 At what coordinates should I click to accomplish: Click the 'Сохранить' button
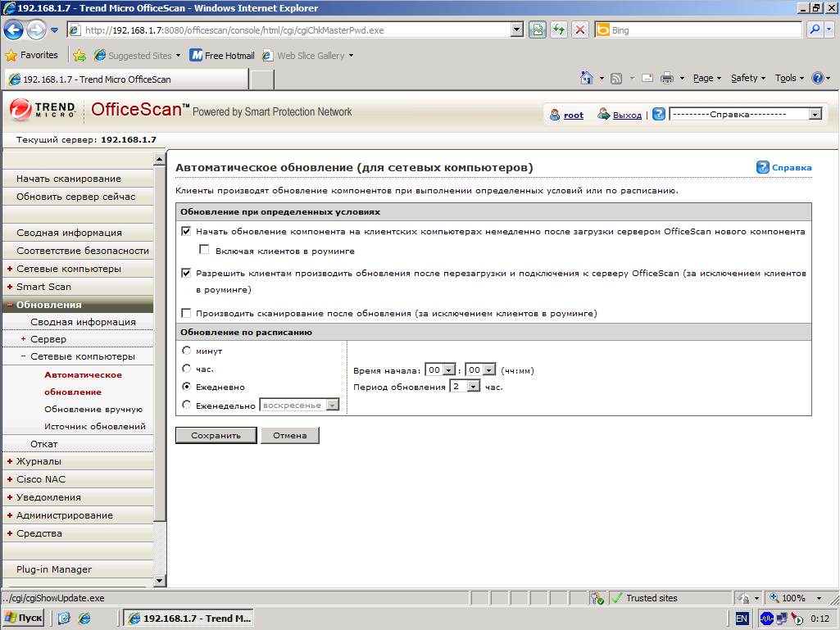click(x=216, y=436)
